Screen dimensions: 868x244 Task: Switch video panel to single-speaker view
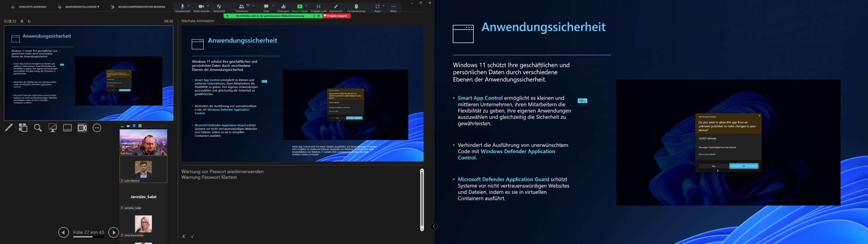coord(128,126)
